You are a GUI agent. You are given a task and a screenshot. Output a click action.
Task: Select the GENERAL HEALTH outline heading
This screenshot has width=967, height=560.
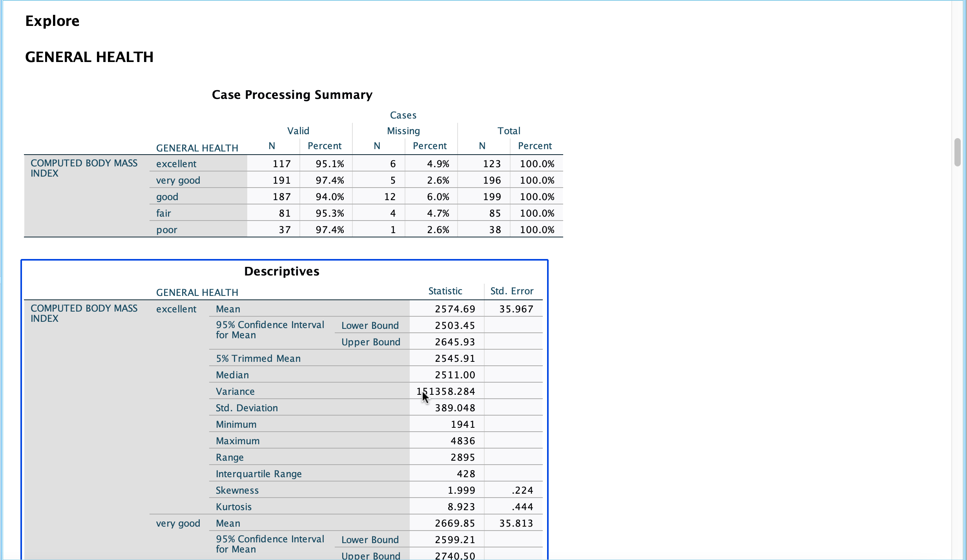pyautogui.click(x=89, y=57)
